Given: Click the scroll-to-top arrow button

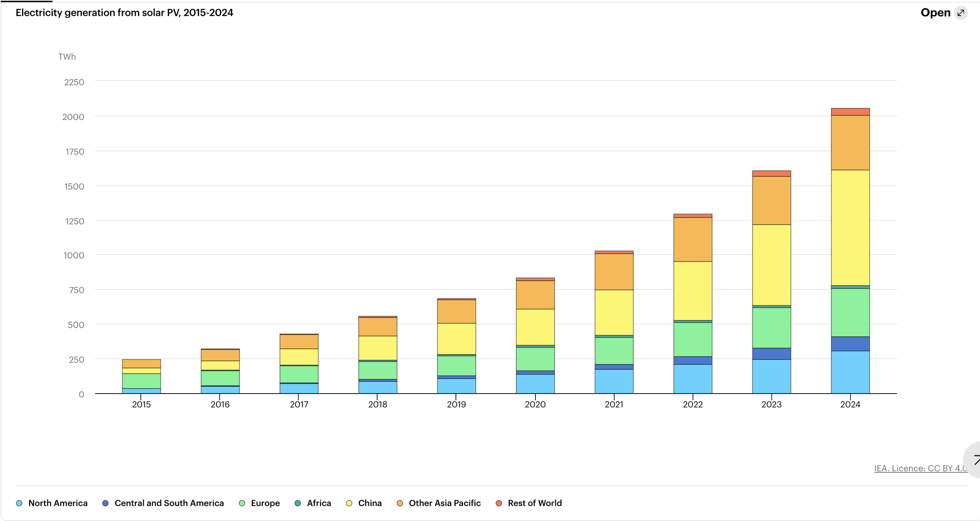Looking at the screenshot, I should click(x=972, y=460).
